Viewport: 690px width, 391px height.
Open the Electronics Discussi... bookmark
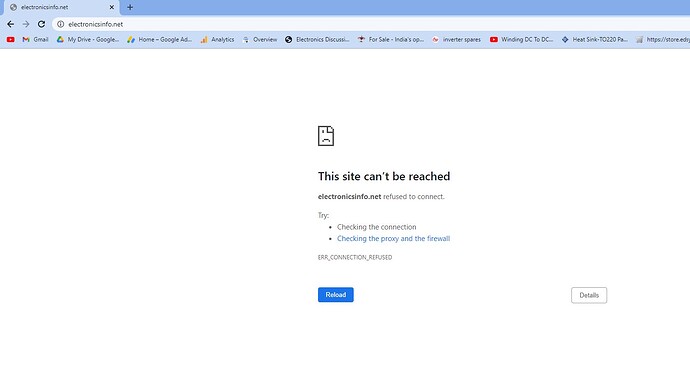click(317, 40)
